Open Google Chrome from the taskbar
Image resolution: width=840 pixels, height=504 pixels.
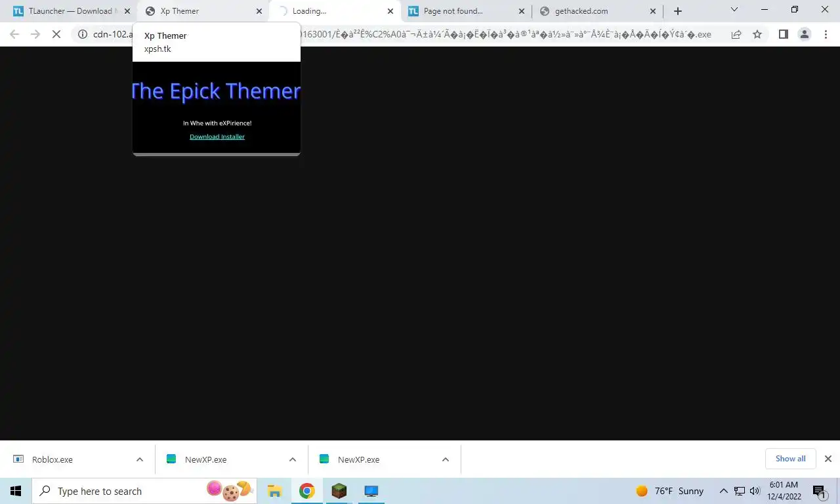pyautogui.click(x=306, y=491)
